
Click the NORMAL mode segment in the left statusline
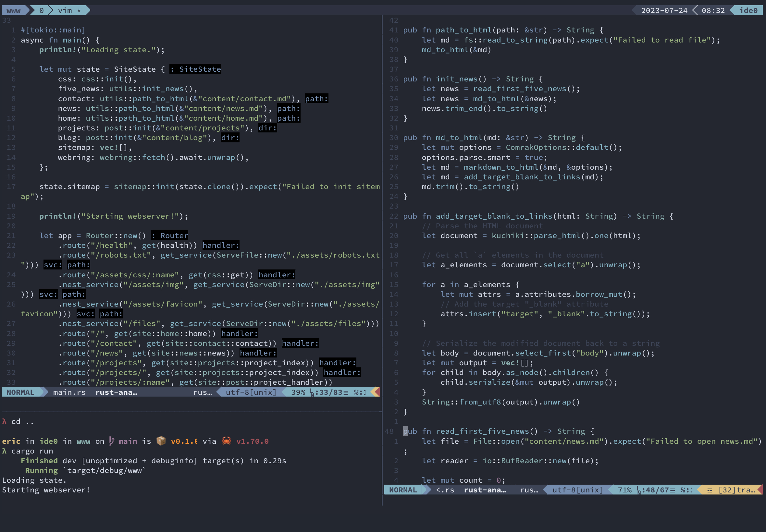(21, 392)
